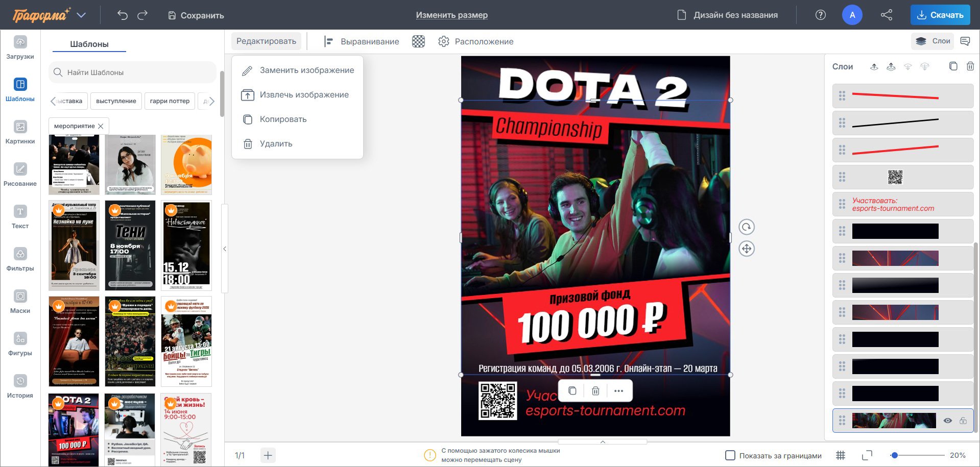The image size is (980, 467).
Task: Click the Скачать download button
Action: click(x=940, y=15)
